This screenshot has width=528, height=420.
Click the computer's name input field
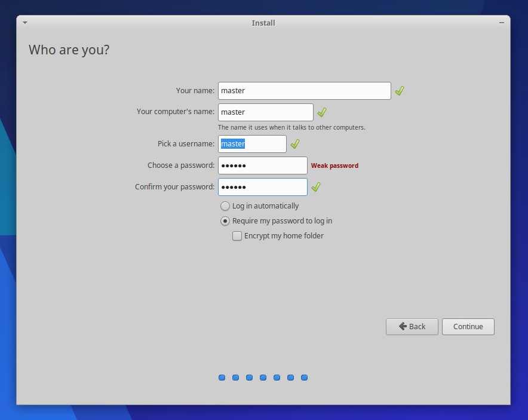(x=266, y=112)
